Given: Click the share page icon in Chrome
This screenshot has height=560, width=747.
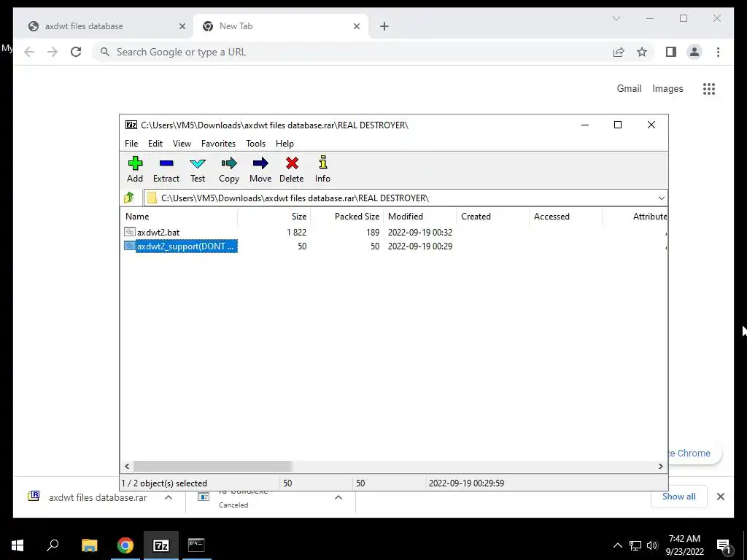Looking at the screenshot, I should point(619,52).
